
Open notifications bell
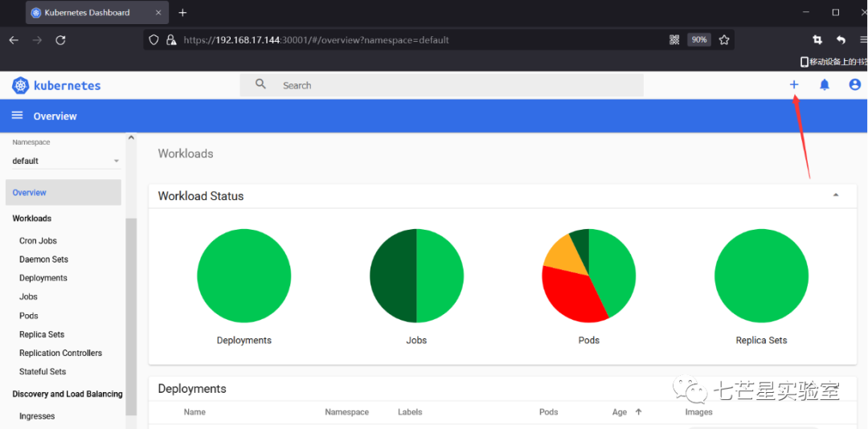[825, 84]
